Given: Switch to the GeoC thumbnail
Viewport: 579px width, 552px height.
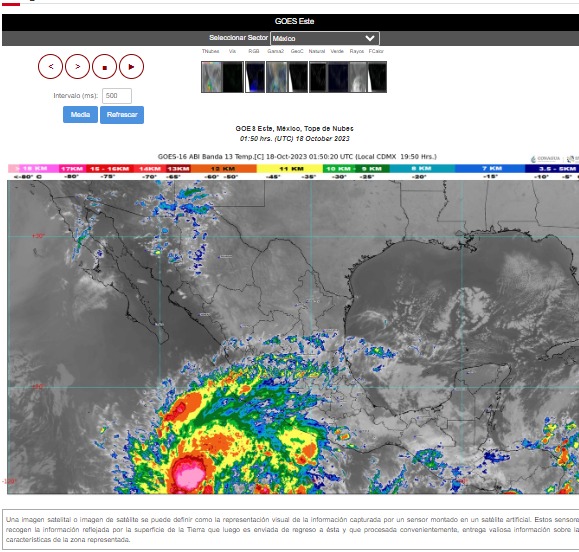Looking at the screenshot, I should coord(298,77).
